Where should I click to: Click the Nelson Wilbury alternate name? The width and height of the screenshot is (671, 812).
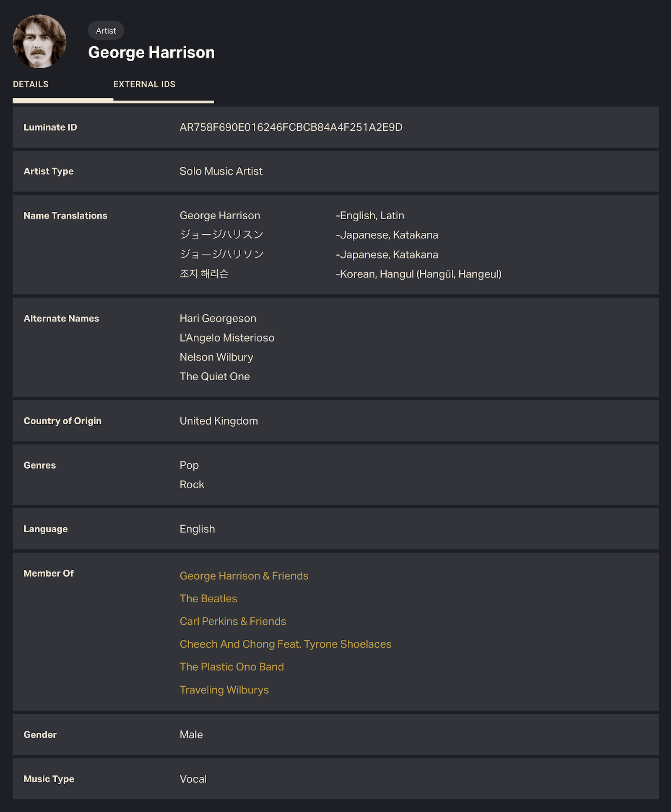click(x=216, y=357)
